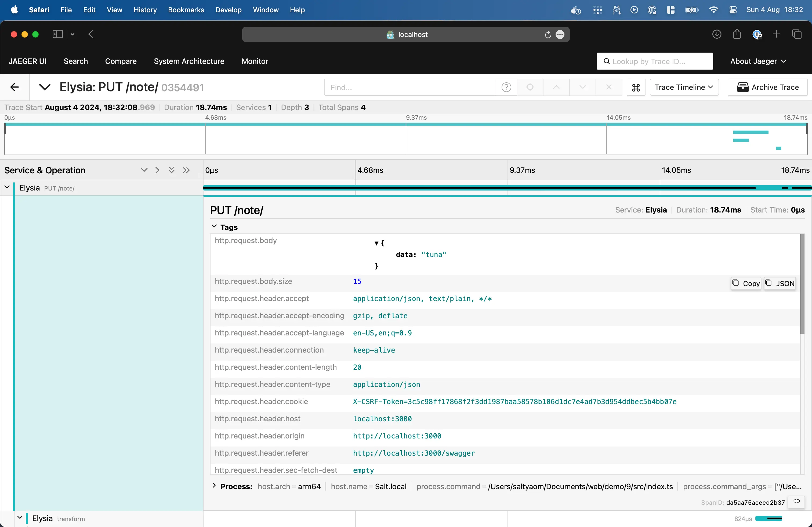812x527 pixels.
Task: Open System Architecture page
Action: point(189,61)
